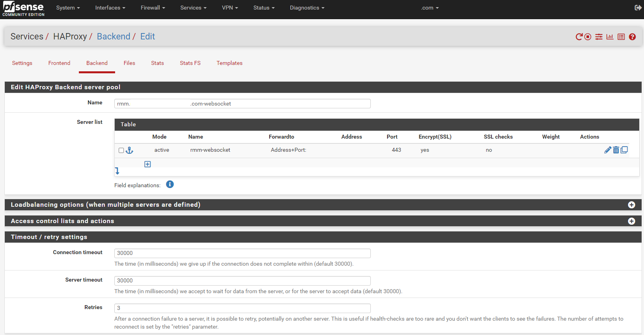Viewport: 644px width, 335px height.
Task: Show field explanations info icon
Action: tap(170, 184)
